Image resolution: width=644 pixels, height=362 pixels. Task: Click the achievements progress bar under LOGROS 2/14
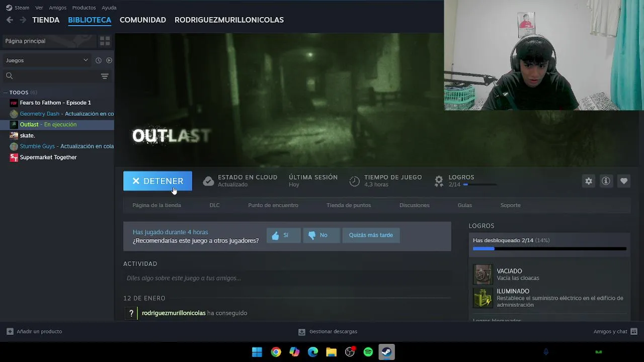click(480, 185)
